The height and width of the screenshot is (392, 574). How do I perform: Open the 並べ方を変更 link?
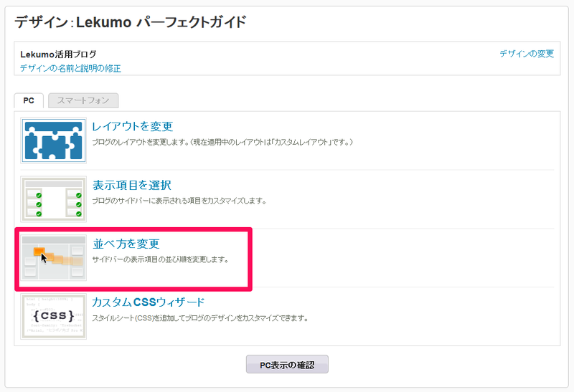pos(126,244)
